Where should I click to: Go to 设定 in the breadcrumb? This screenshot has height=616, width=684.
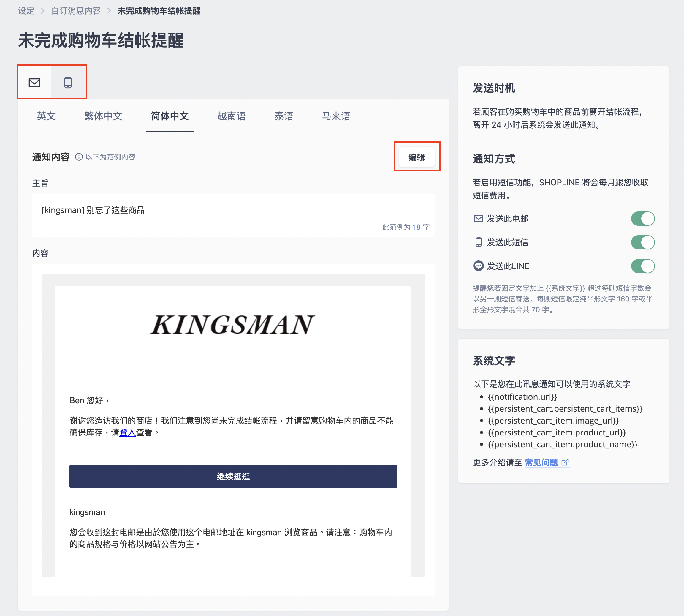click(x=26, y=11)
